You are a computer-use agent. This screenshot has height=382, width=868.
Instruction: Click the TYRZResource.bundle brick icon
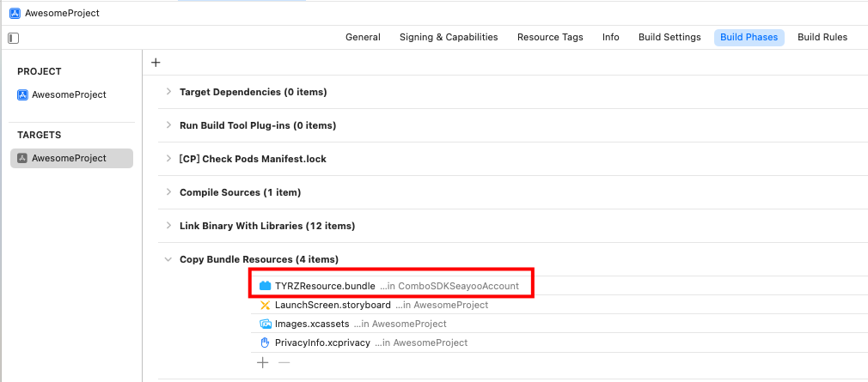click(266, 287)
